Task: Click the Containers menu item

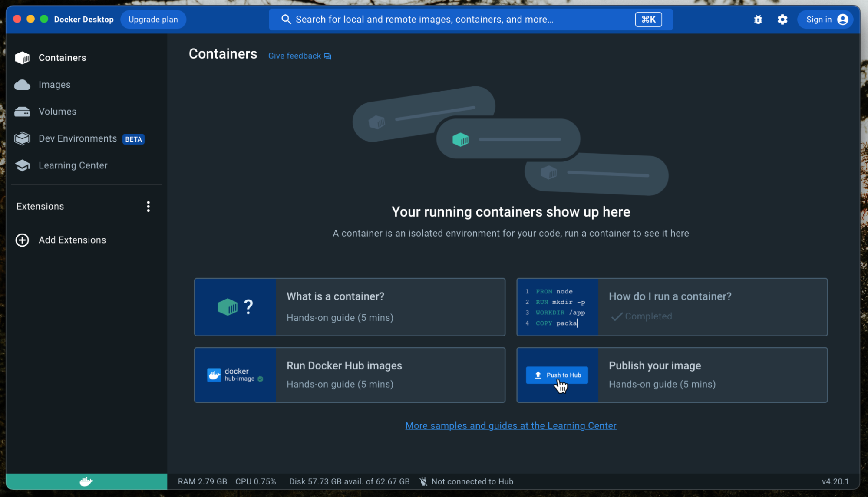Action: pos(62,57)
